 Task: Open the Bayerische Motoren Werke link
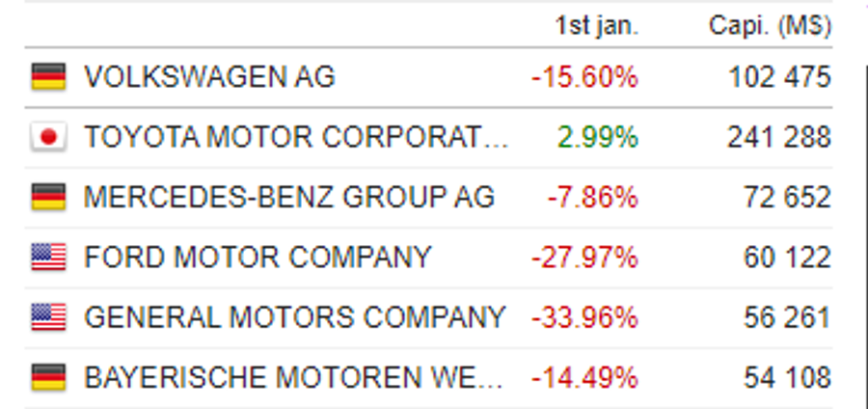(293, 377)
